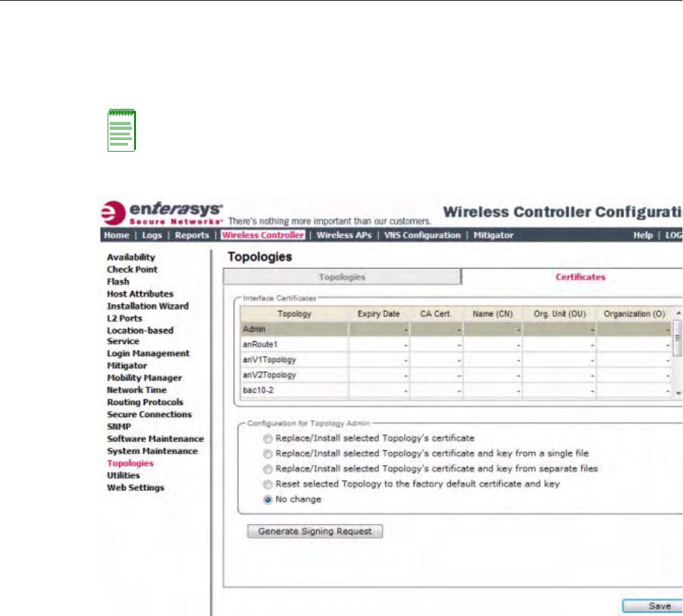
Task: Open Help in the top bar
Action: (643, 236)
